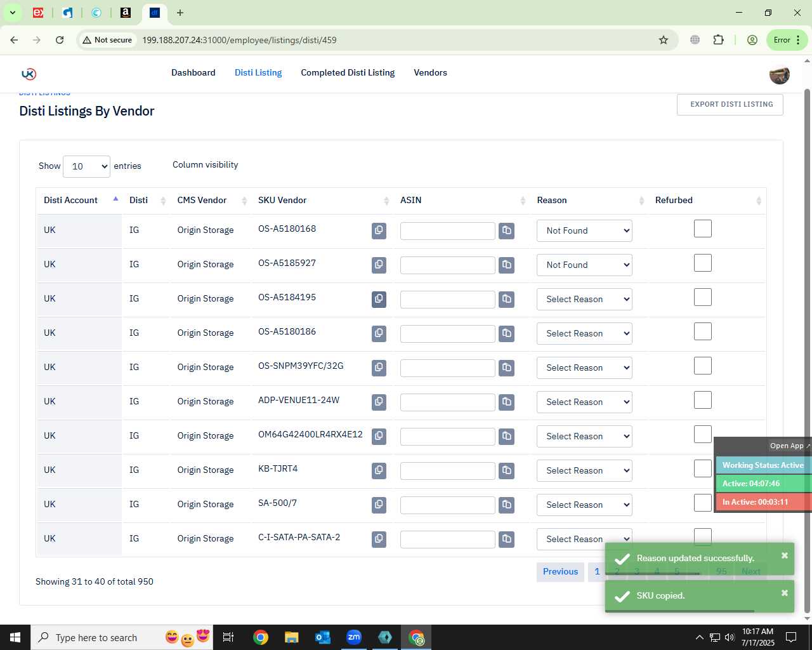812x650 pixels.
Task: Copy SKU SA-500/7 with copy icon
Action: coord(379,505)
